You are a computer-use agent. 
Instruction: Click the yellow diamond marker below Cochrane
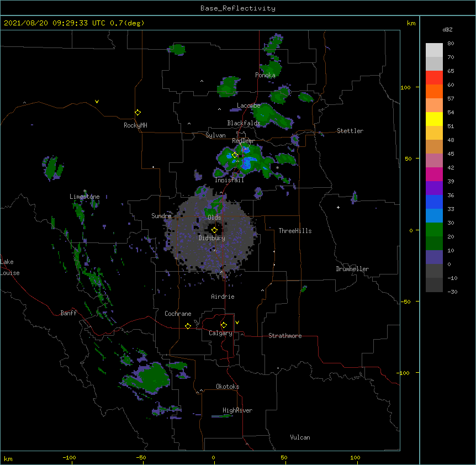click(188, 326)
